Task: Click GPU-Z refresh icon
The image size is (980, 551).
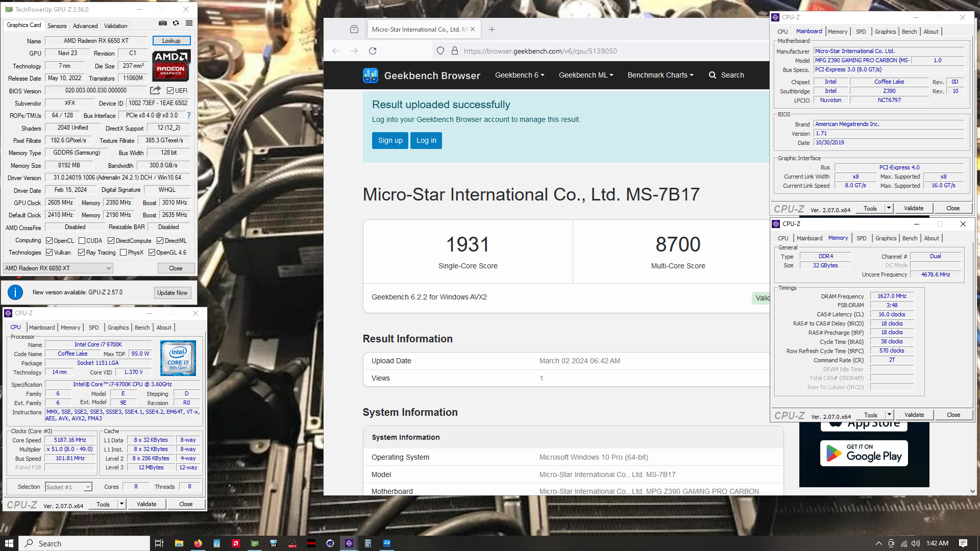Action: point(176,23)
